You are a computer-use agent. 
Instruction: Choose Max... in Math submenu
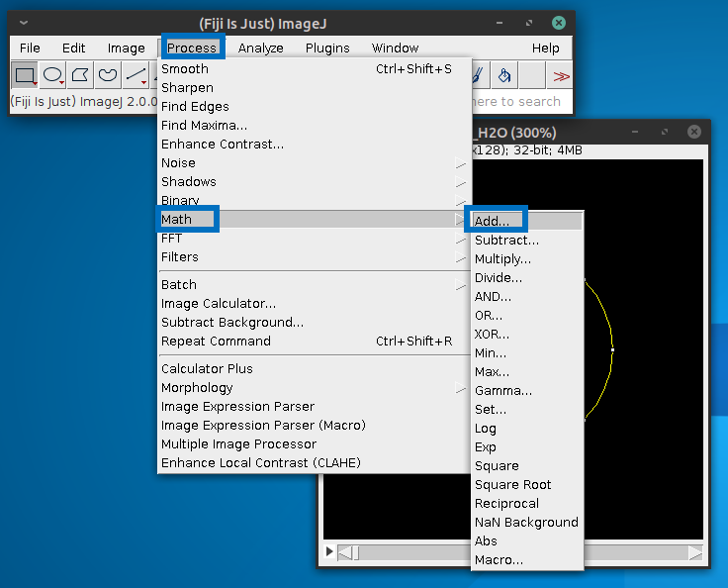(x=527, y=372)
